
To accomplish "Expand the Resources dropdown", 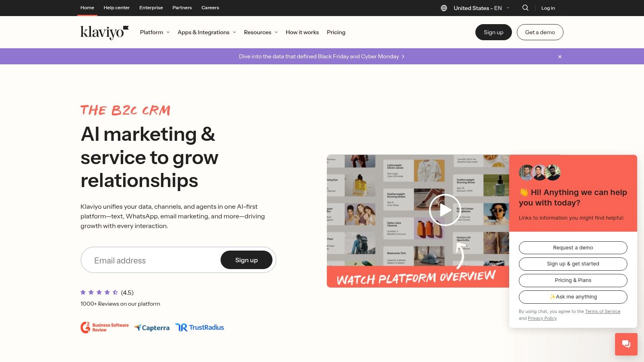I will pos(261,32).
